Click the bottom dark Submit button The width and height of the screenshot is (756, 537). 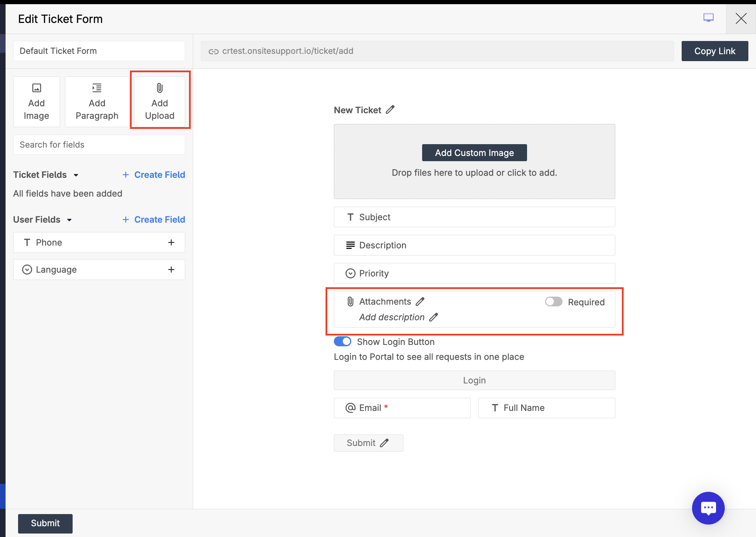(45, 523)
